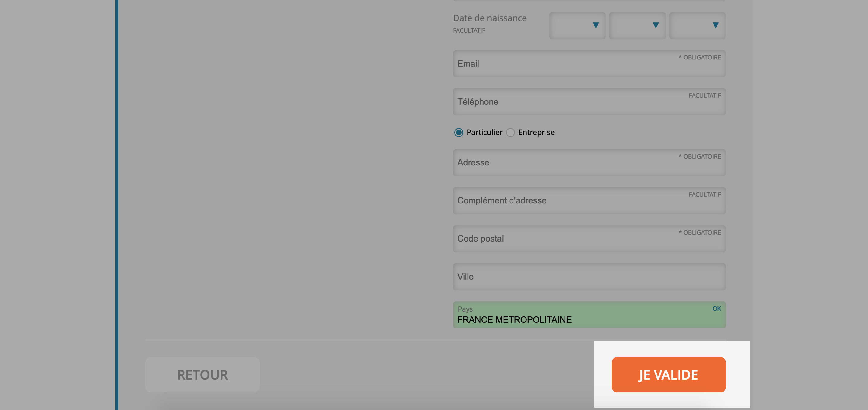Viewport: 868px width, 410px height.
Task: Open the first Date de naissance dropdown
Action: pos(577,26)
